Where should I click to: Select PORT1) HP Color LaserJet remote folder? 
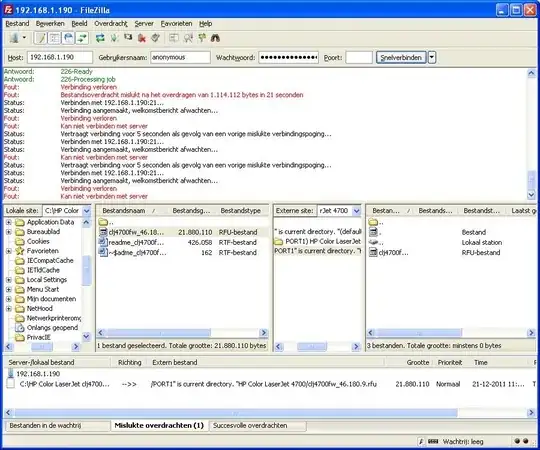coord(318,241)
